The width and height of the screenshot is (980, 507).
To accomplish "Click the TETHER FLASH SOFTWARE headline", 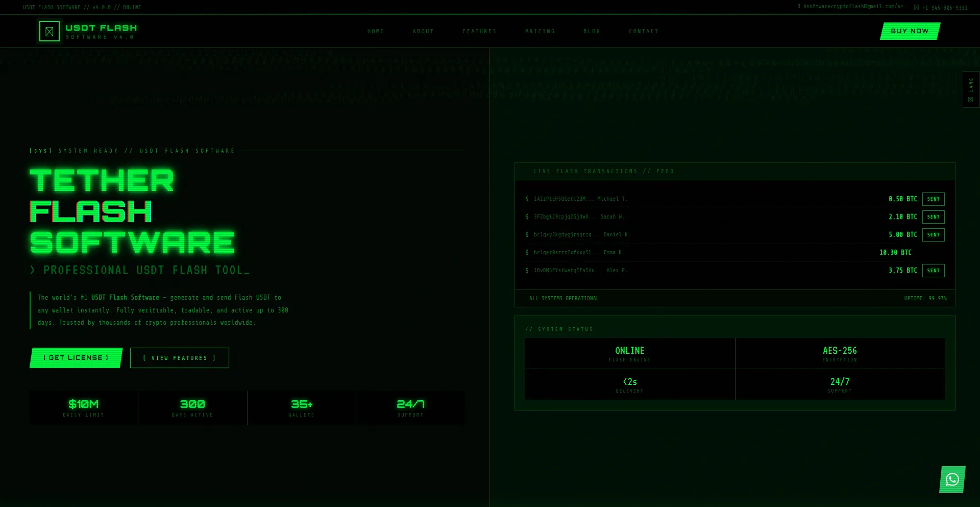I will point(132,211).
